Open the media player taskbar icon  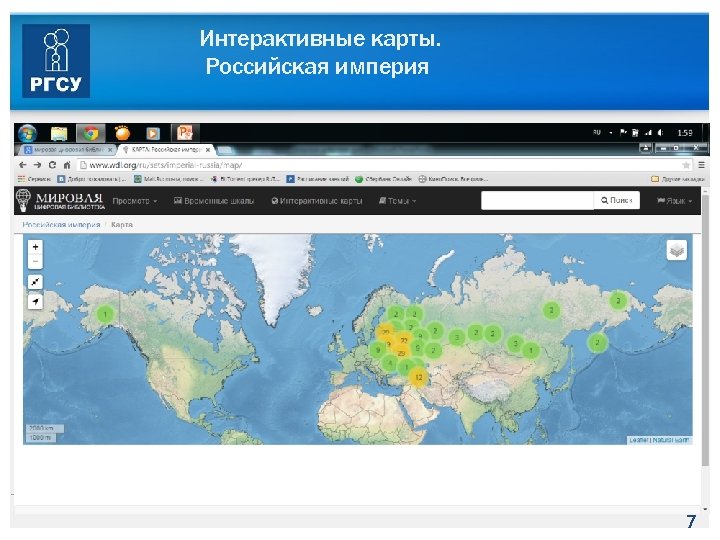[153, 133]
